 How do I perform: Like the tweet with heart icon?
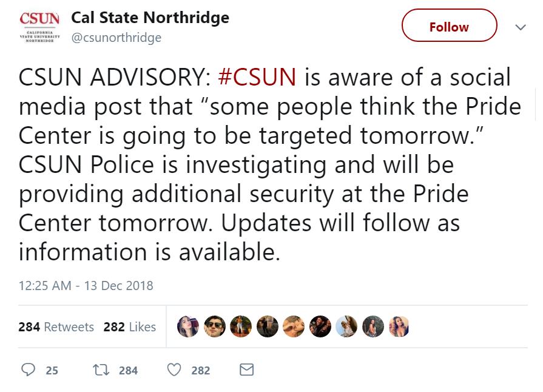(174, 370)
